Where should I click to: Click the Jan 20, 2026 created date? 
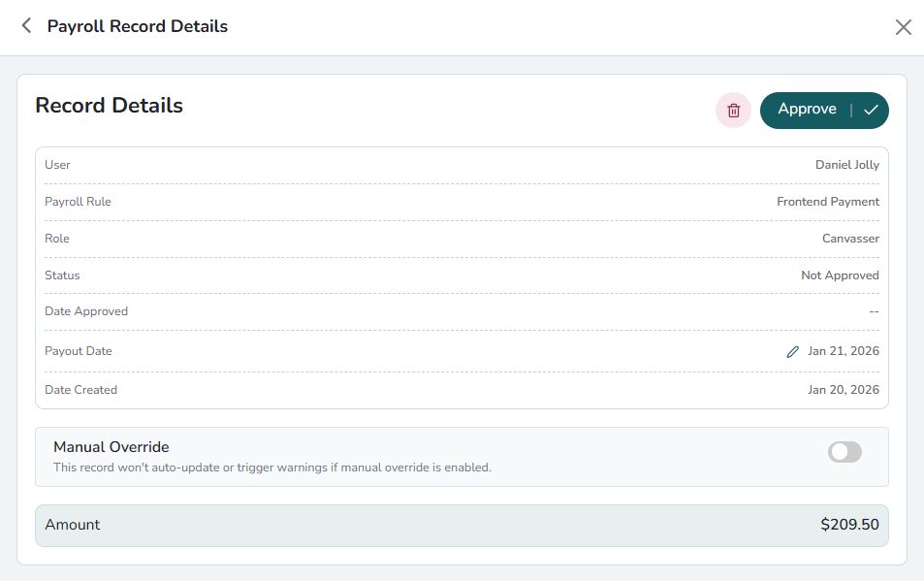pos(843,390)
